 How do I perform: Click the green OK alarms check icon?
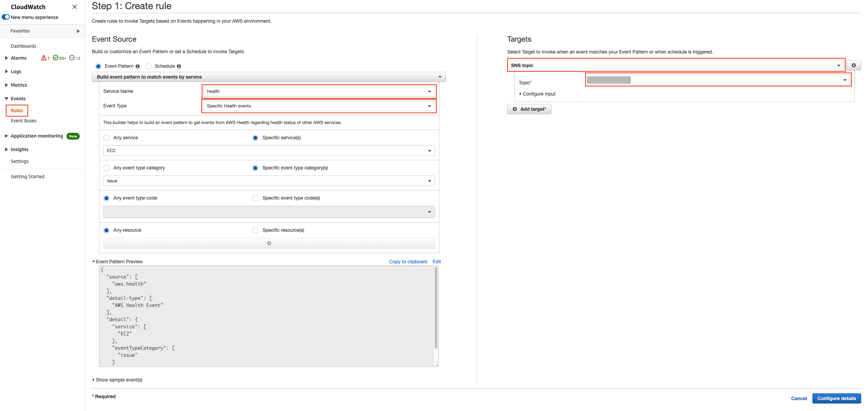pyautogui.click(x=56, y=58)
